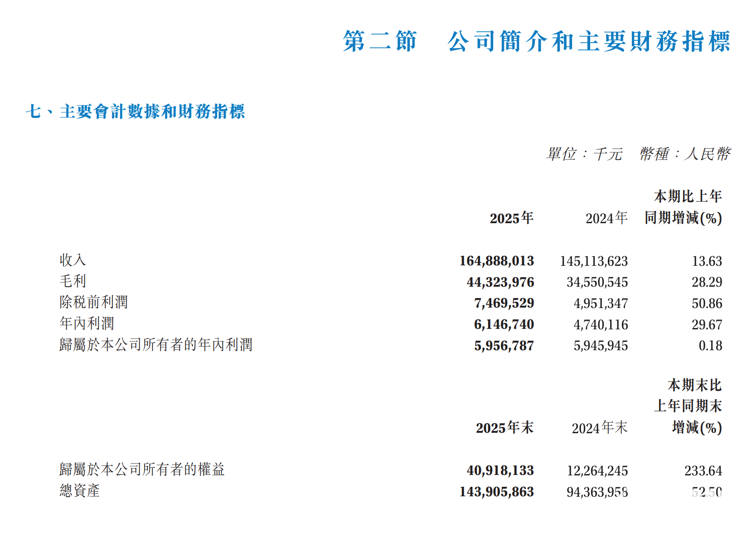Select the 2025年 column header
The width and height of the screenshot is (756, 548).
pos(511,218)
